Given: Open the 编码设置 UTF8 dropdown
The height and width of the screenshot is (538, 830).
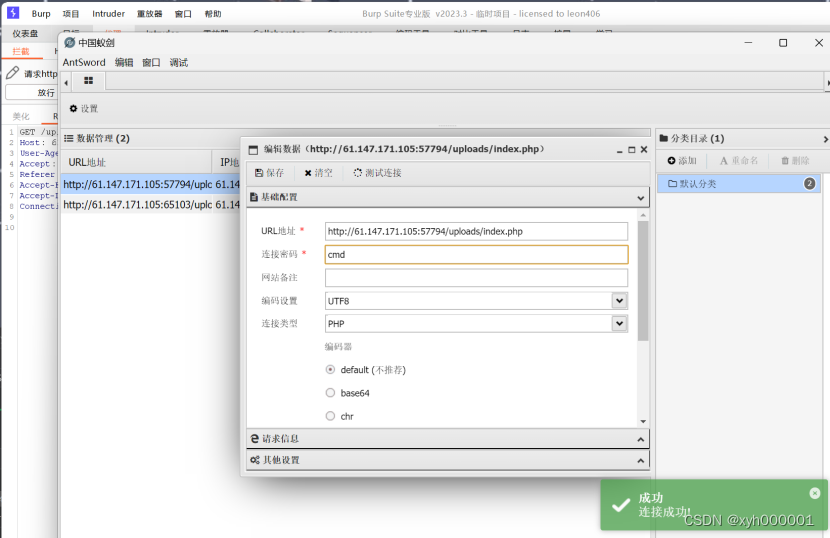Looking at the screenshot, I should pyautogui.click(x=619, y=301).
